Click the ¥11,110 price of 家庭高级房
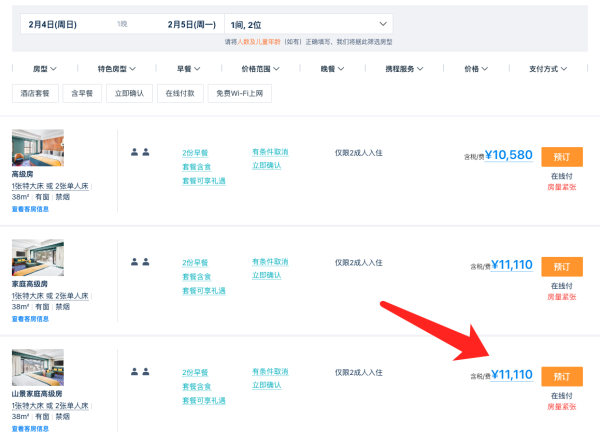Screen dimensions: 600x432 pyautogui.click(x=512, y=265)
